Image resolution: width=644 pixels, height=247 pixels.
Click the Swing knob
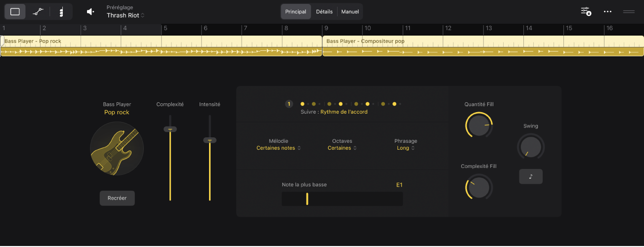[x=530, y=147]
